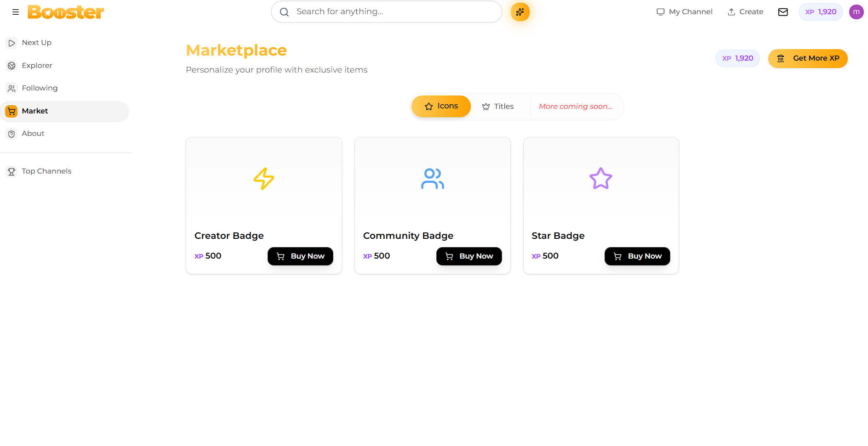
Task: Switch to the Titles tab
Action: tap(498, 106)
